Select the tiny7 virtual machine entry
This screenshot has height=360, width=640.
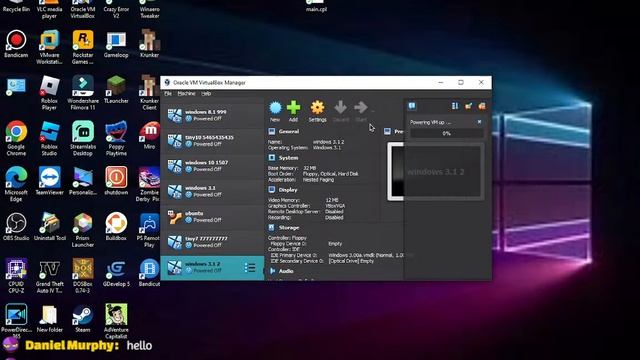pyautogui.click(x=212, y=242)
